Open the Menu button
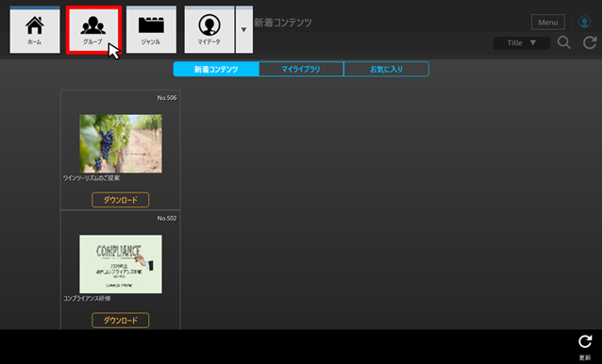Screen dimensions: 602x364 (548, 23)
